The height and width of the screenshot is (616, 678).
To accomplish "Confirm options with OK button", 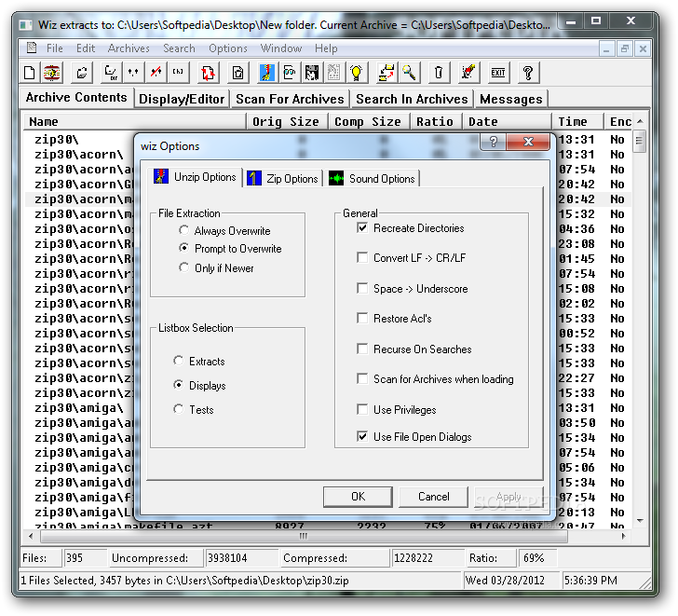I will coord(358,497).
